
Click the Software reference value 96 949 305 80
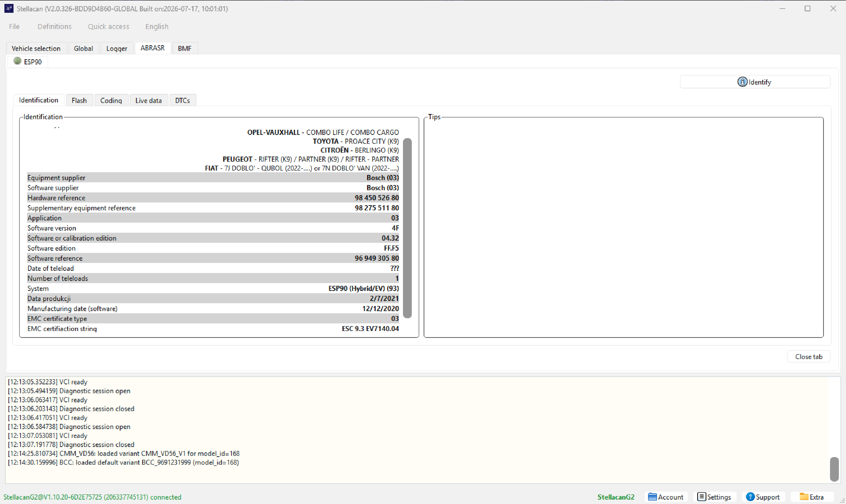[377, 258]
